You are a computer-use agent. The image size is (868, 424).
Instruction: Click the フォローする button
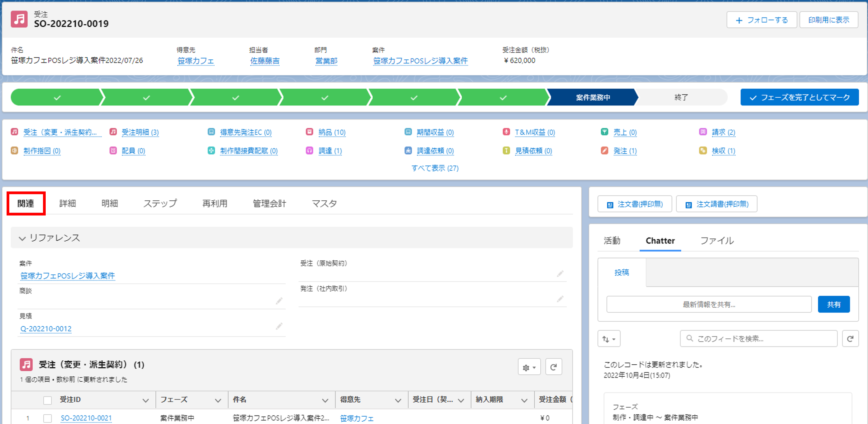[x=761, y=20]
